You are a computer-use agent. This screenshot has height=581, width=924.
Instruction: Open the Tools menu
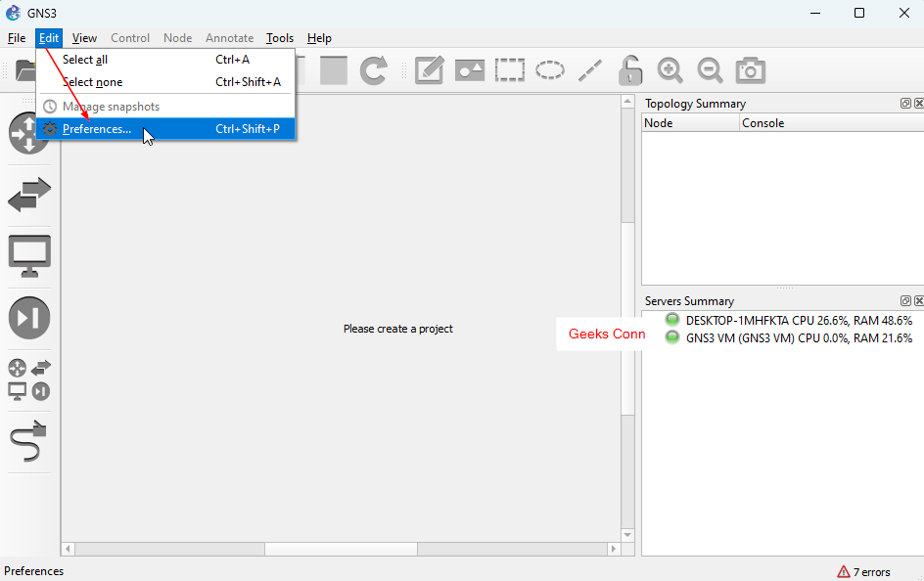click(280, 38)
